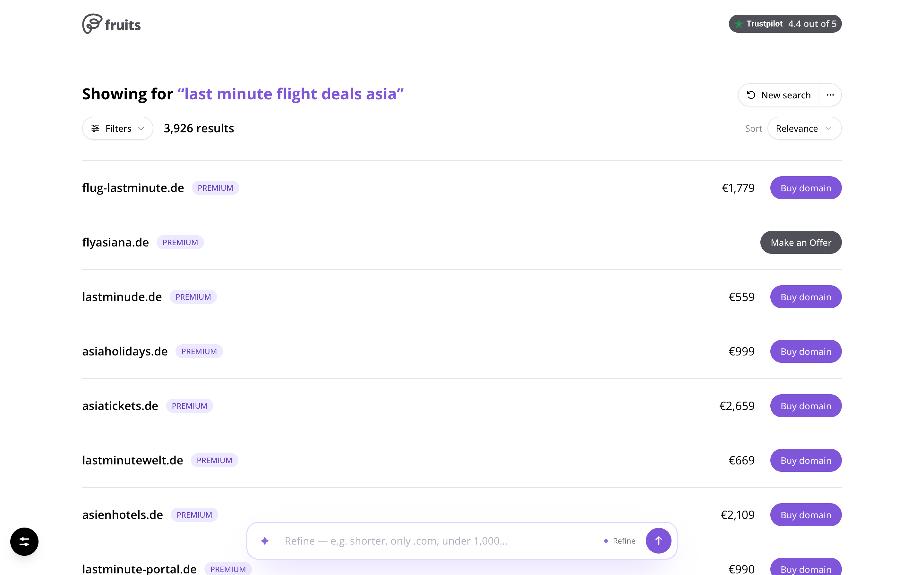The image size is (924, 575).
Task: Open the three-dots more options menu
Action: click(x=830, y=95)
